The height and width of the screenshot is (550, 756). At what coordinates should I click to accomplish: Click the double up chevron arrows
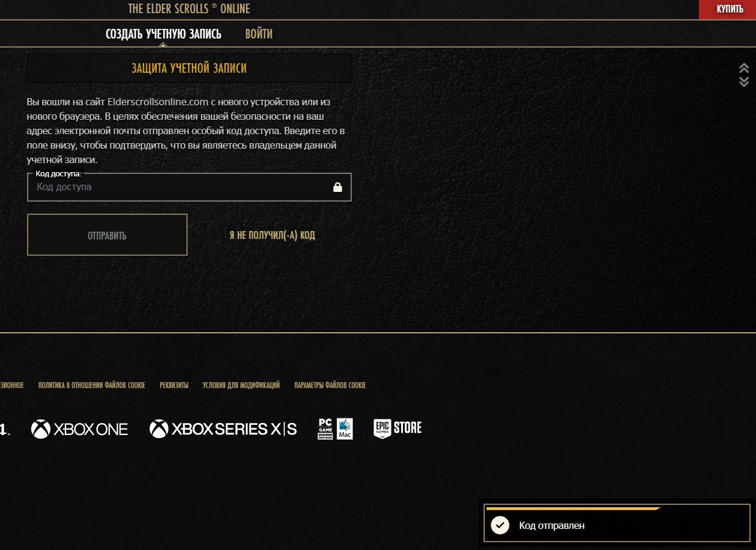[744, 68]
